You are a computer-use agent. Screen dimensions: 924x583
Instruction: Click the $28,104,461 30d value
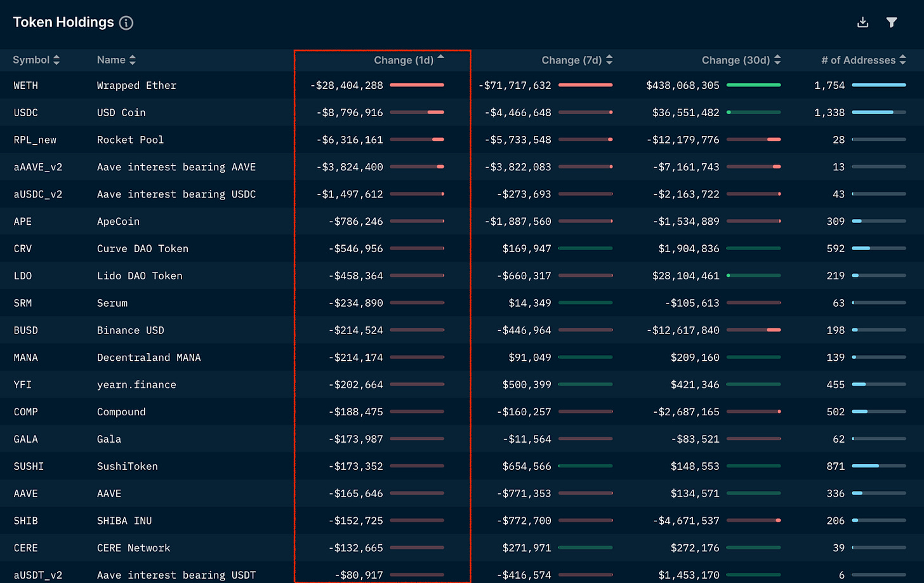click(x=686, y=276)
